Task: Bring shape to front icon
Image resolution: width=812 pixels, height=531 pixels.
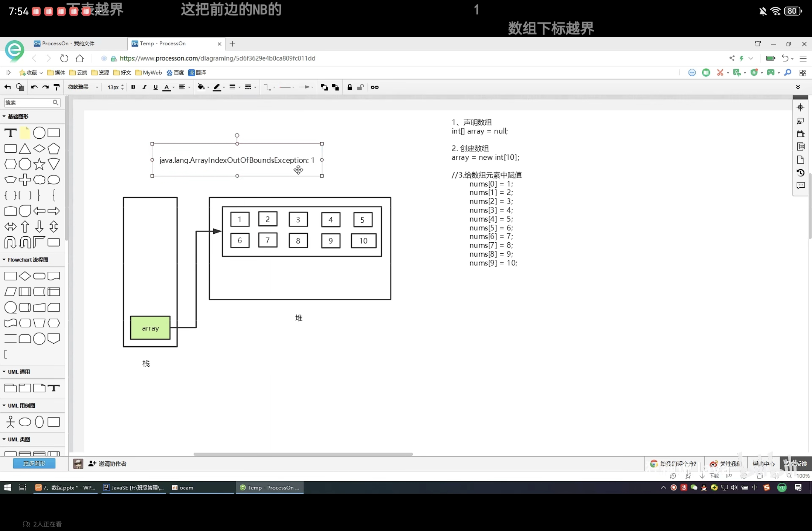Action: coord(324,87)
